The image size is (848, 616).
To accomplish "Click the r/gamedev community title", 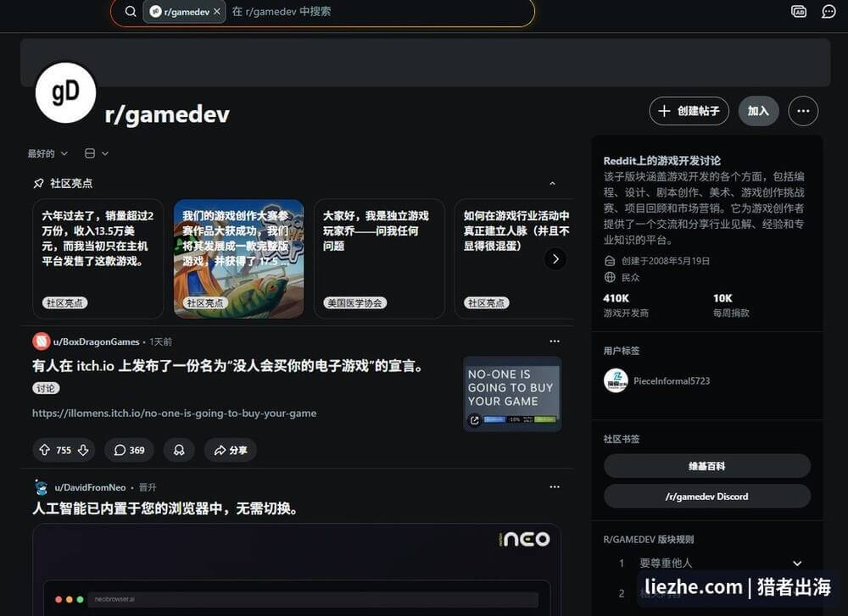I will pos(167,114).
